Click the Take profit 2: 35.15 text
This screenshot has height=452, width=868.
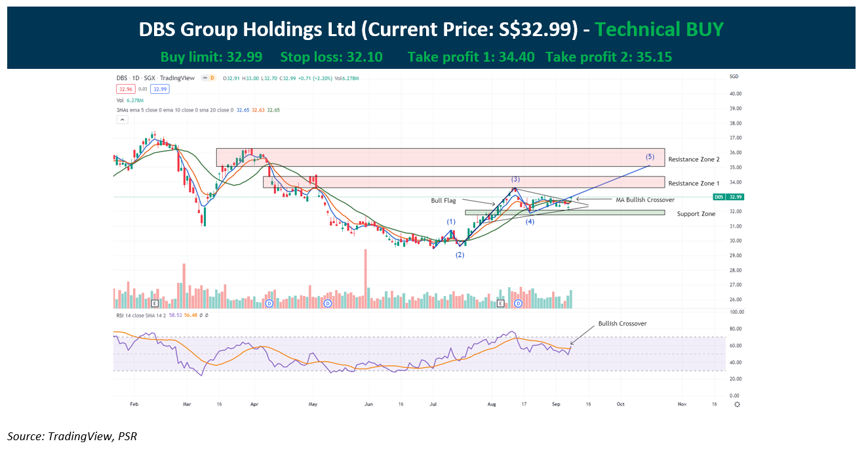point(609,57)
